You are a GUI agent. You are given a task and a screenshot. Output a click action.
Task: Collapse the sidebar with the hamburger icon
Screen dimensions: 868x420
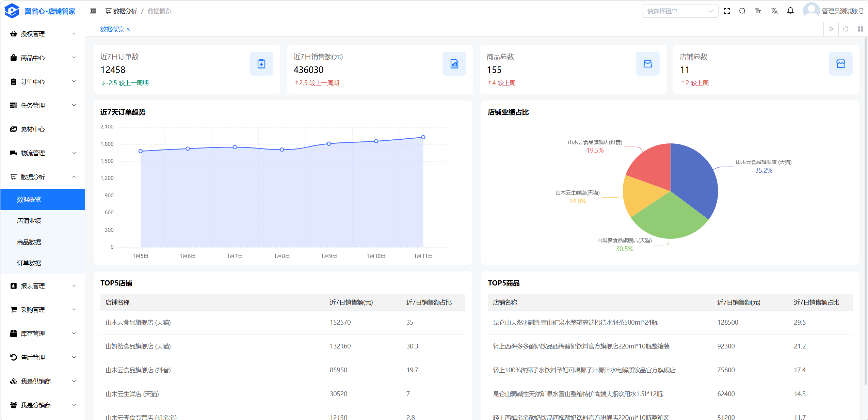[x=93, y=11]
